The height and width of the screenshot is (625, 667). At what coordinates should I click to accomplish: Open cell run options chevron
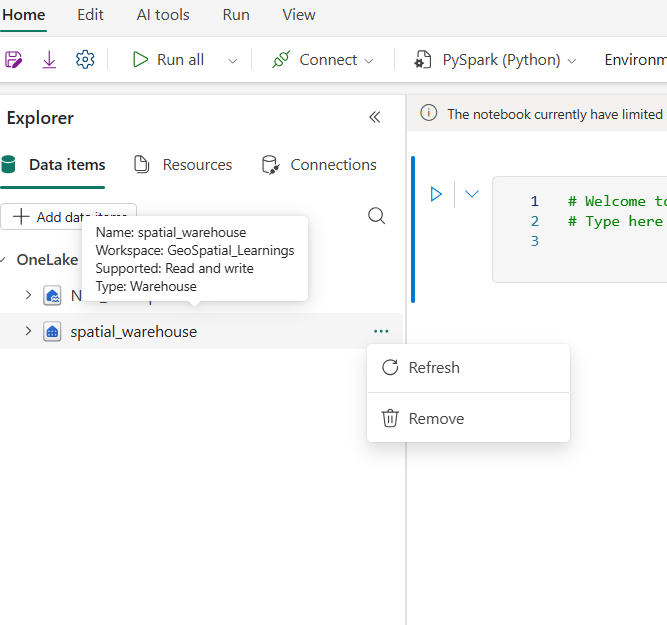click(472, 194)
